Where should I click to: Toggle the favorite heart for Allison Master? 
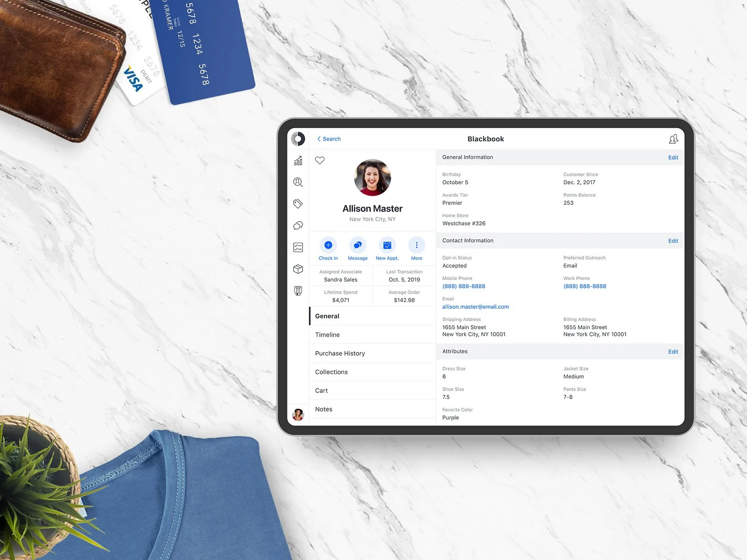(x=320, y=161)
